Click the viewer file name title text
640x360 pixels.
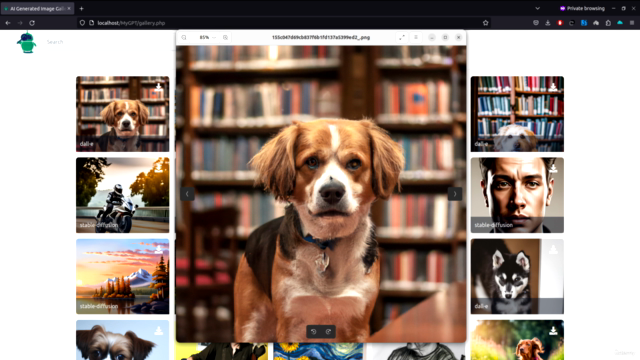321,37
